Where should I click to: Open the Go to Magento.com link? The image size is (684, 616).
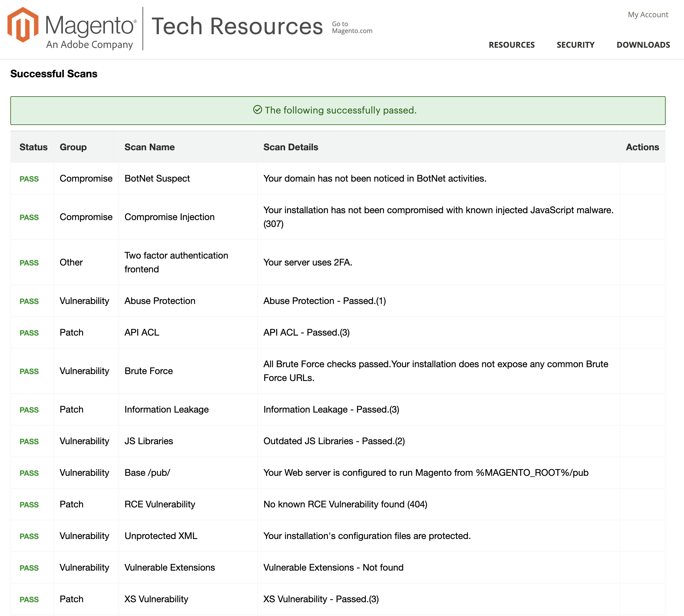pos(351,27)
